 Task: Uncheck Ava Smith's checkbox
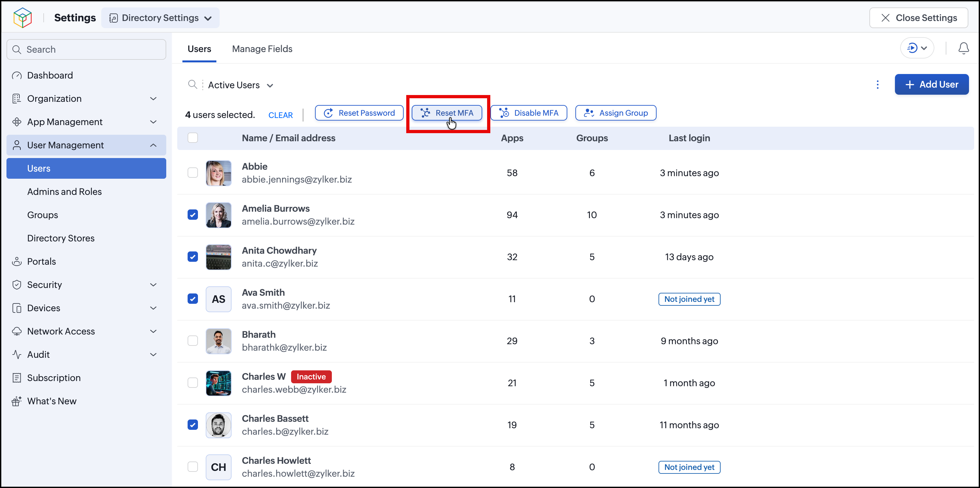pyautogui.click(x=192, y=299)
